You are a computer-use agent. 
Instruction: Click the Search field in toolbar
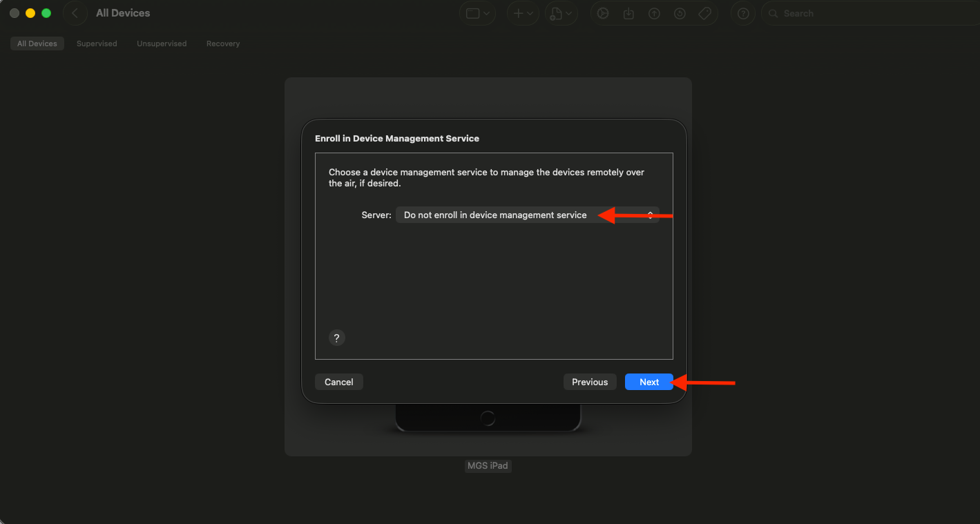pos(870,13)
